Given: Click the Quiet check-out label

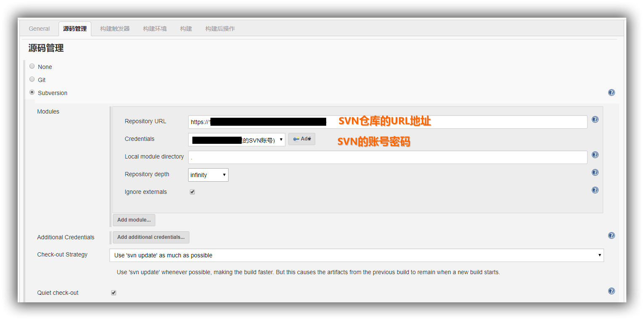Looking at the screenshot, I should pyautogui.click(x=58, y=293).
